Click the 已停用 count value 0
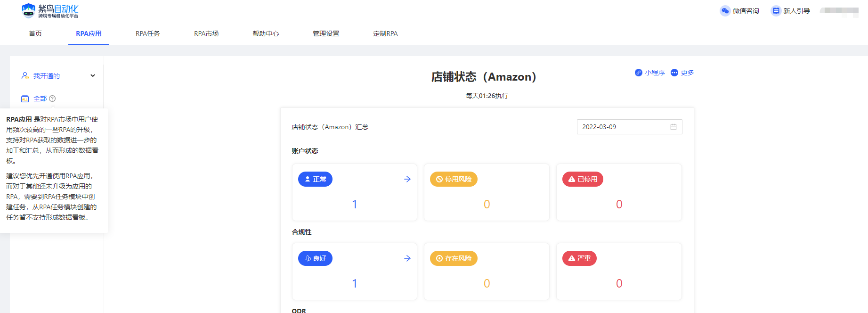The width and height of the screenshot is (868, 313). (619, 204)
